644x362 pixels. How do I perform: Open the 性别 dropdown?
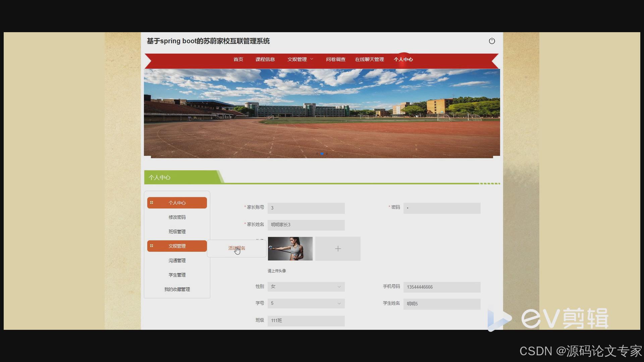pyautogui.click(x=306, y=287)
